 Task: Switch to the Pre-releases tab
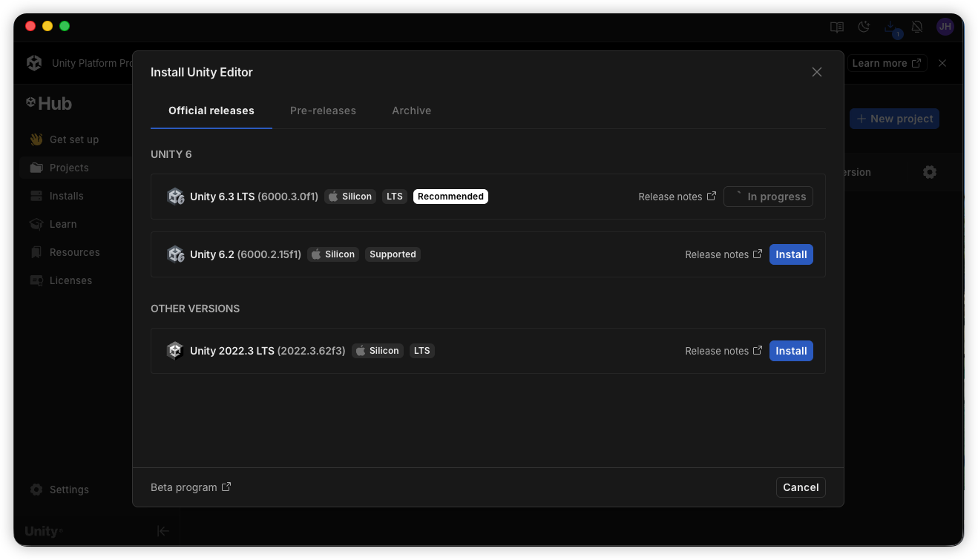point(323,111)
